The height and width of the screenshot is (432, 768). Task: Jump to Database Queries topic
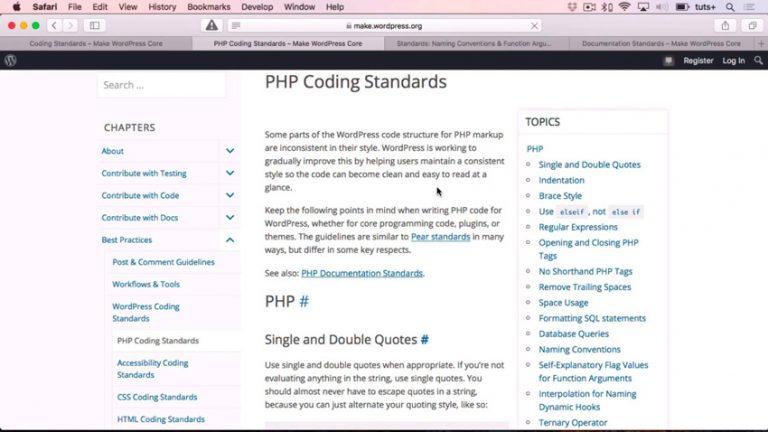click(x=574, y=334)
